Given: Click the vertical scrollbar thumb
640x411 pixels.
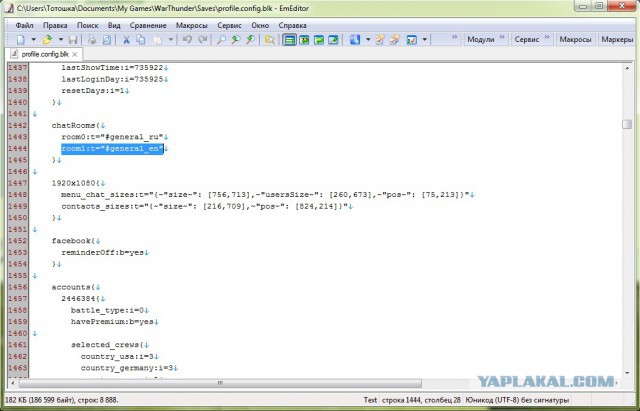Looking at the screenshot, I should [627, 124].
